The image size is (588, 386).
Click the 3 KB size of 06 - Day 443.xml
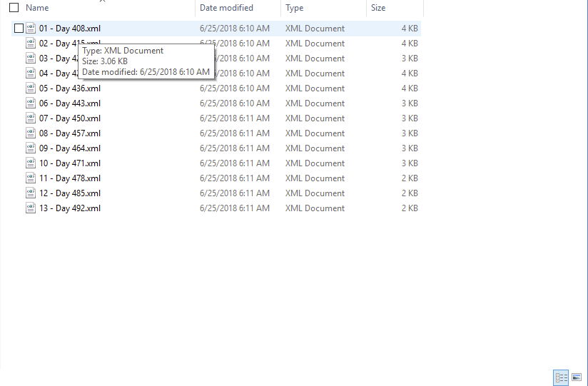point(410,103)
